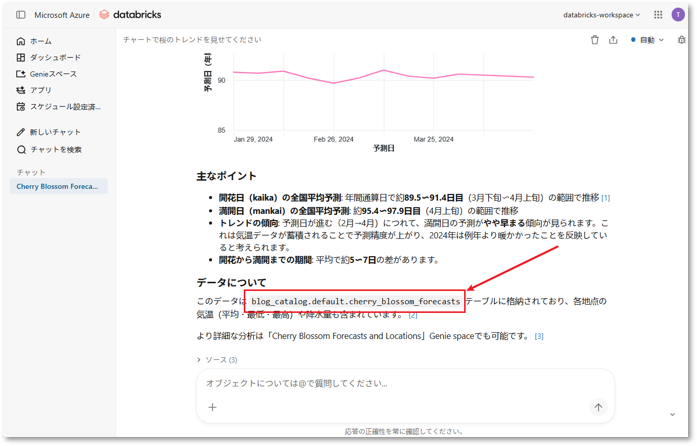Screen dimensions: 697x446
Task: Click the データについて heading
Action: (x=231, y=283)
